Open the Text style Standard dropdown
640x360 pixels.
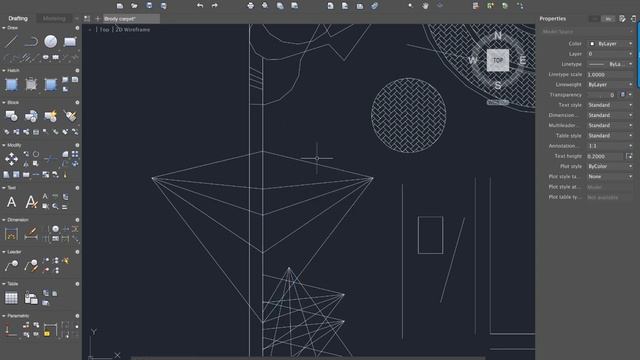coord(610,105)
